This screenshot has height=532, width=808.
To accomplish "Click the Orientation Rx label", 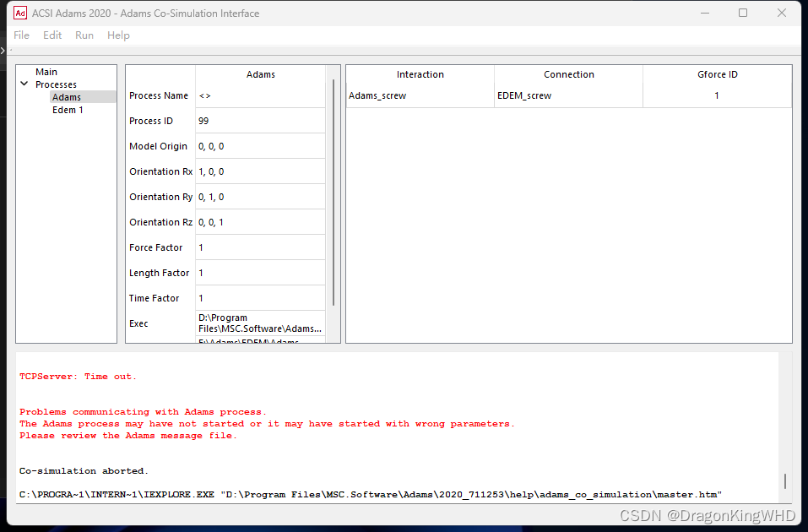I will [160, 171].
